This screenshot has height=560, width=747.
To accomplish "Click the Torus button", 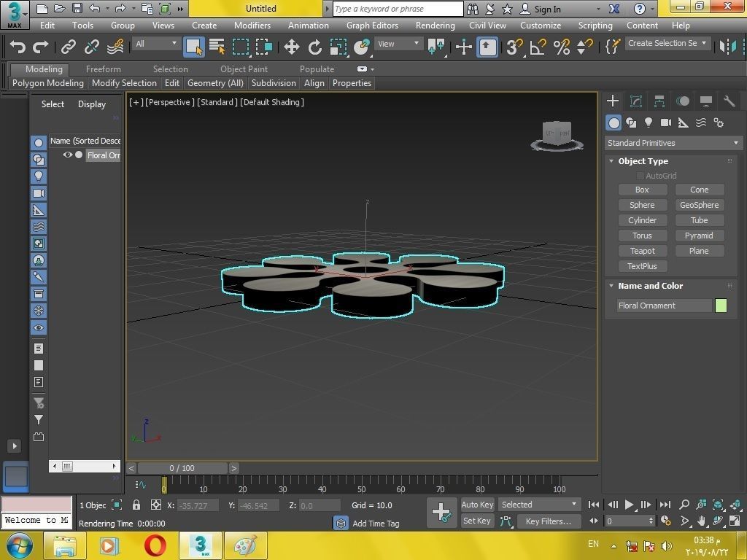I will tap(642, 236).
